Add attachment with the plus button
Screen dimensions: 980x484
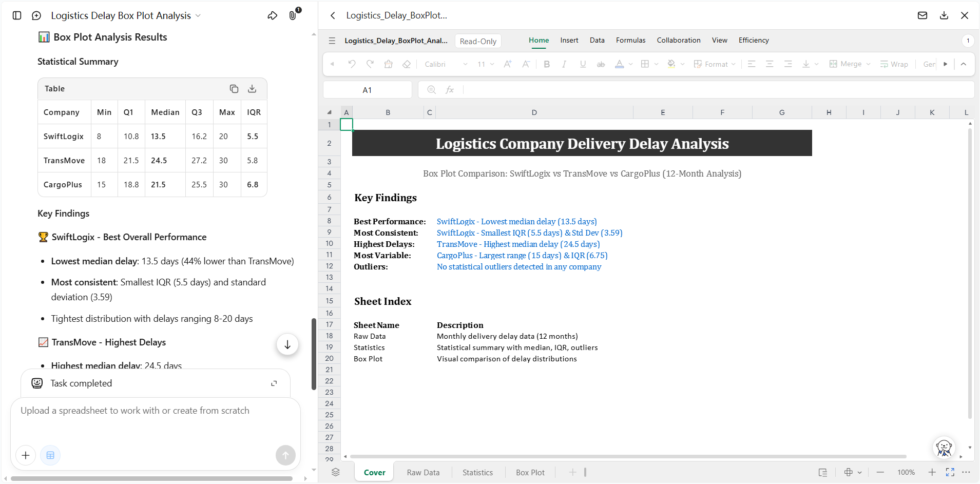click(26, 455)
